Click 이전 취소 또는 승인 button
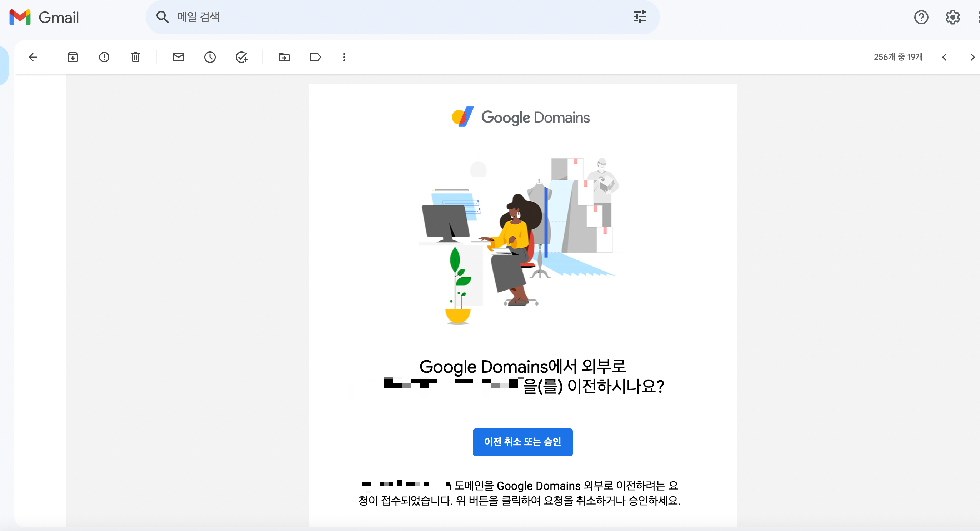 click(x=522, y=442)
